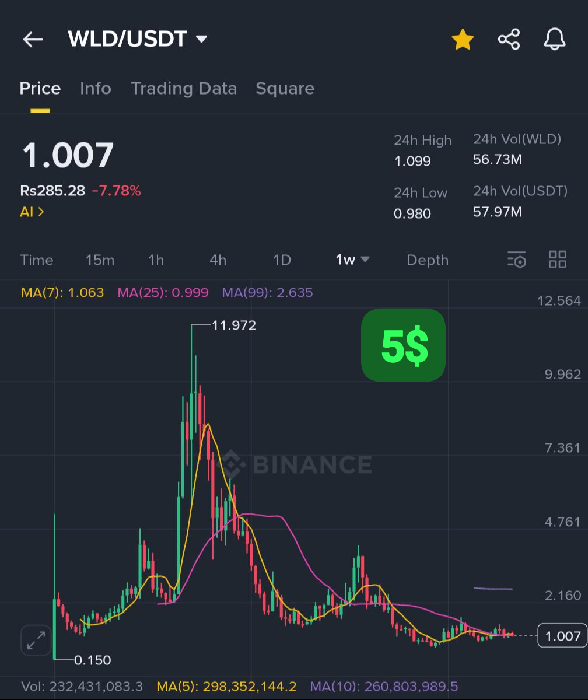Open chart indicator settings icon
Viewport: 588px width, 700px height.
tap(517, 260)
